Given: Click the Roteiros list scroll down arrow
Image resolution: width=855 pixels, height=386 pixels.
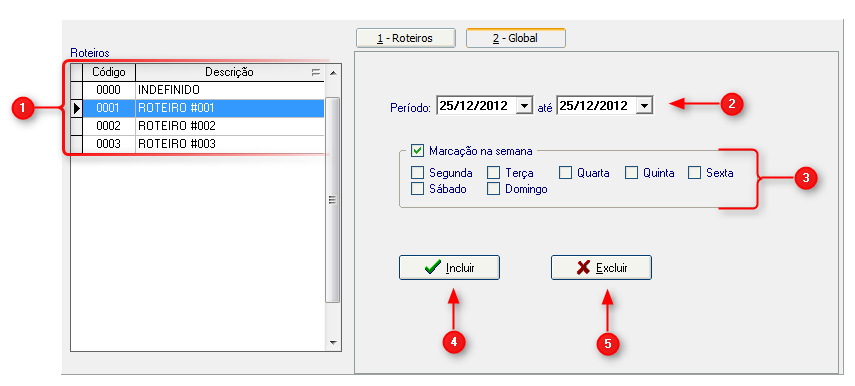Looking at the screenshot, I should [x=333, y=342].
